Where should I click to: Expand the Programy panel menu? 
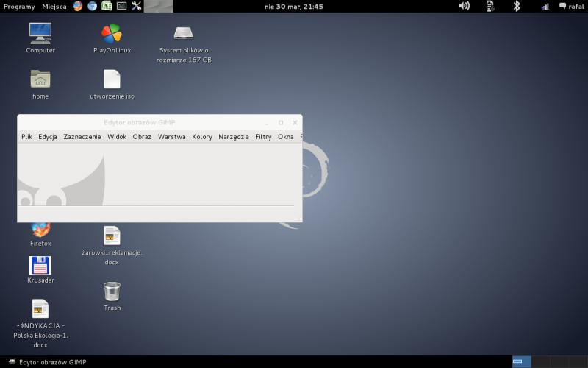coord(19,6)
